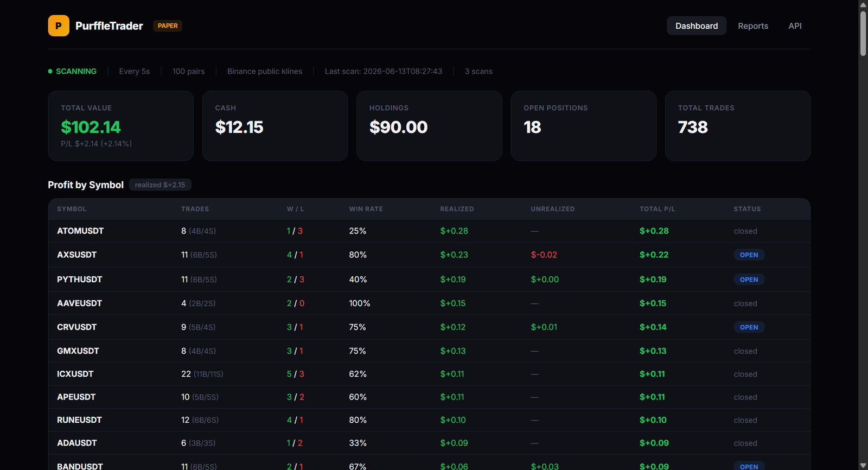Select the Total Value $102.14 figure

(91, 127)
